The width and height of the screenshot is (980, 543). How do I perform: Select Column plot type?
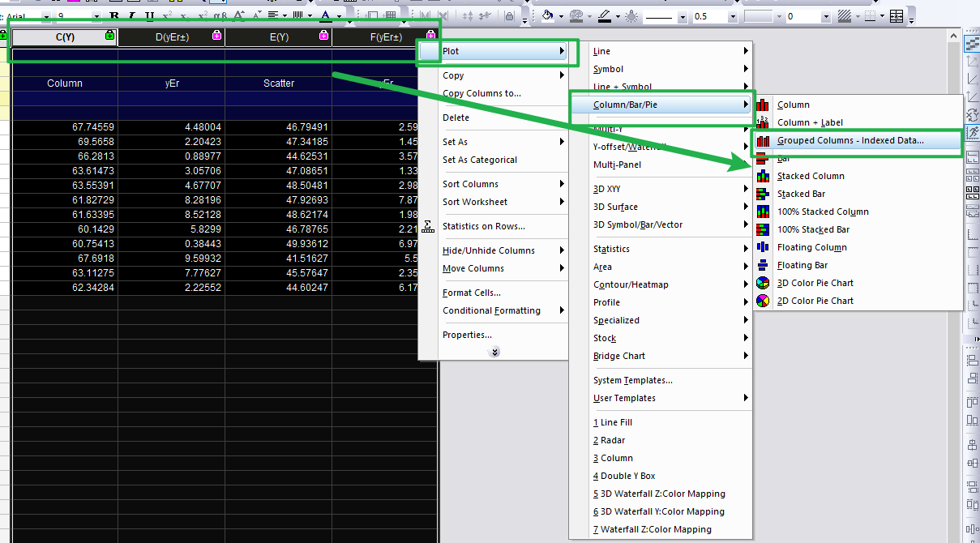(858, 105)
